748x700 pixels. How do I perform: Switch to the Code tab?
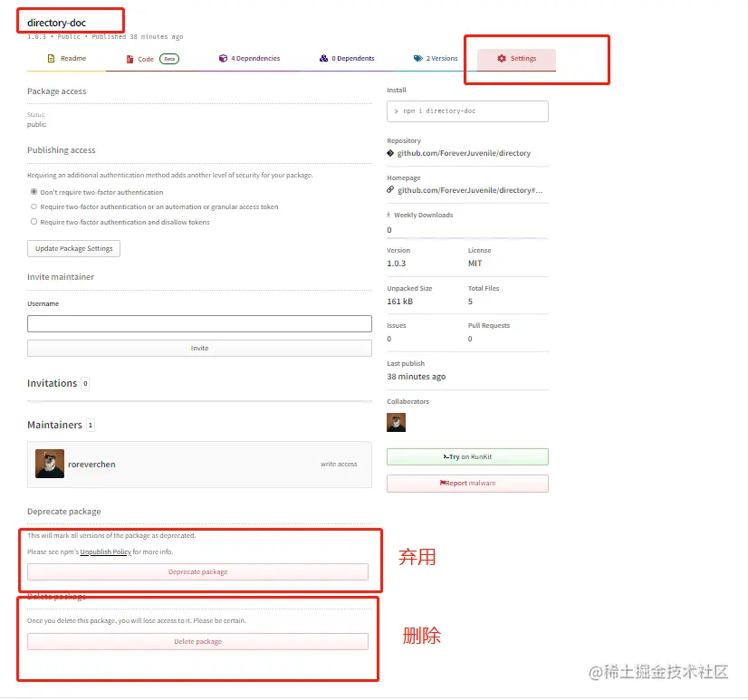click(152, 59)
